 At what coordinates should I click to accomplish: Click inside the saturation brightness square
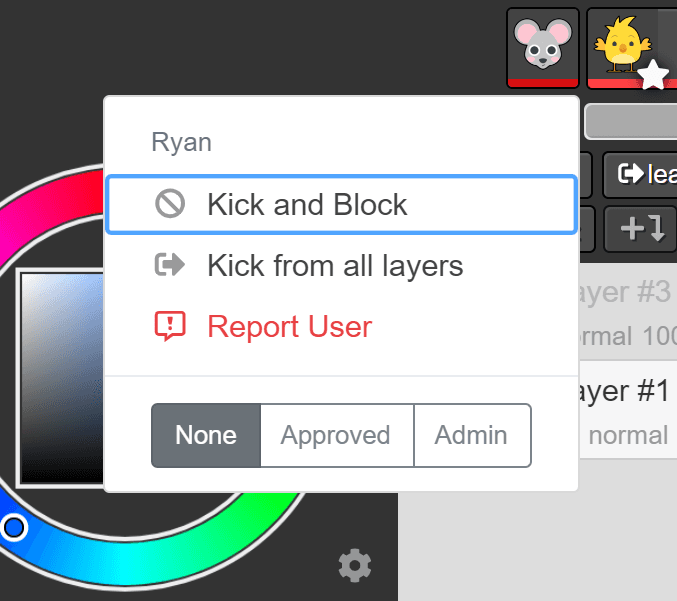60,380
